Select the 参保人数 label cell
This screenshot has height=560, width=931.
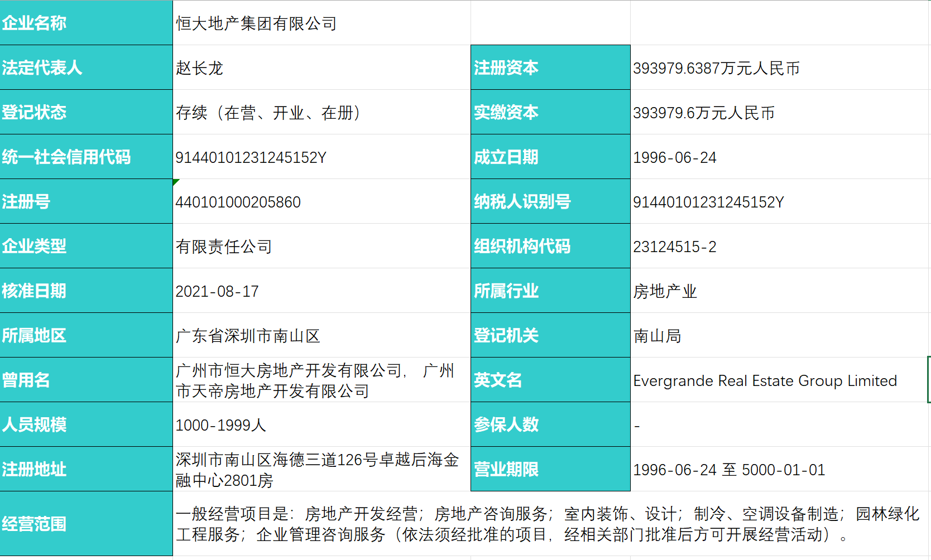pos(550,424)
